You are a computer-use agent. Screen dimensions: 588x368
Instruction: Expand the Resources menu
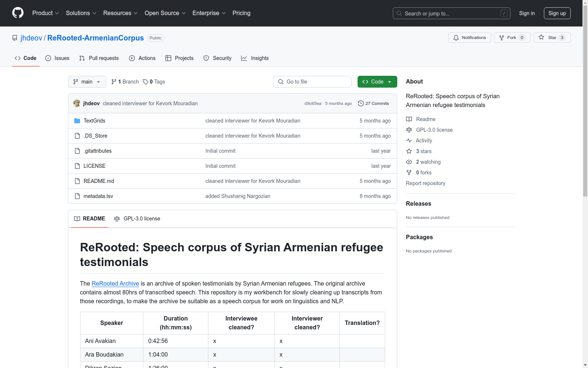pyautogui.click(x=121, y=13)
